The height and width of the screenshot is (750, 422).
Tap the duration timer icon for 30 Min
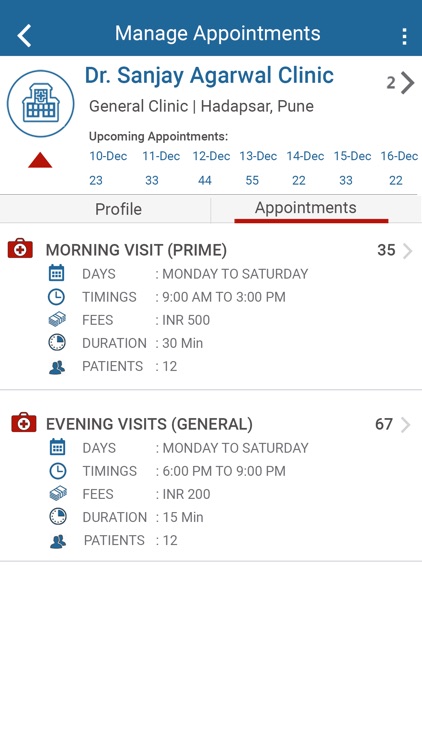pos(57,342)
